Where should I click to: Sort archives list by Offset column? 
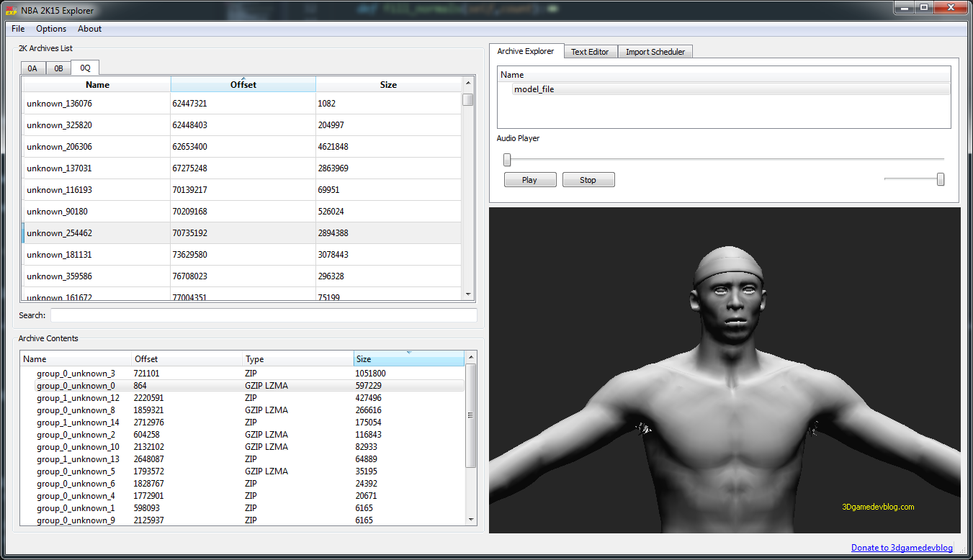(x=243, y=85)
